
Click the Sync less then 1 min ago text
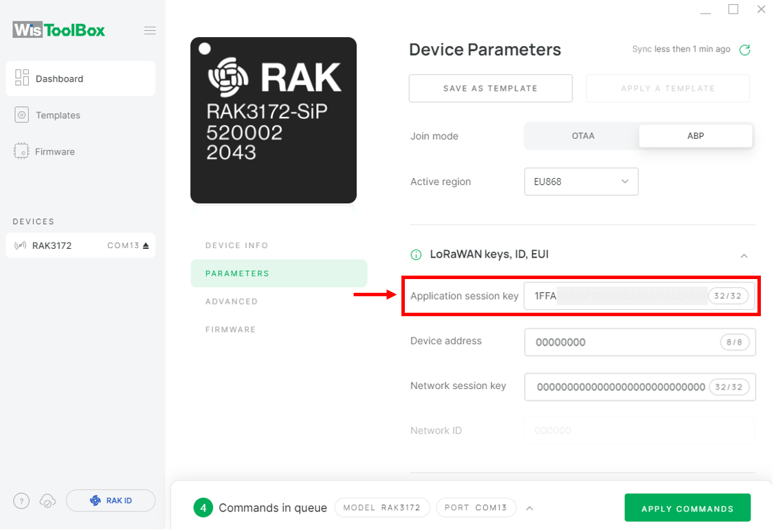click(x=681, y=49)
